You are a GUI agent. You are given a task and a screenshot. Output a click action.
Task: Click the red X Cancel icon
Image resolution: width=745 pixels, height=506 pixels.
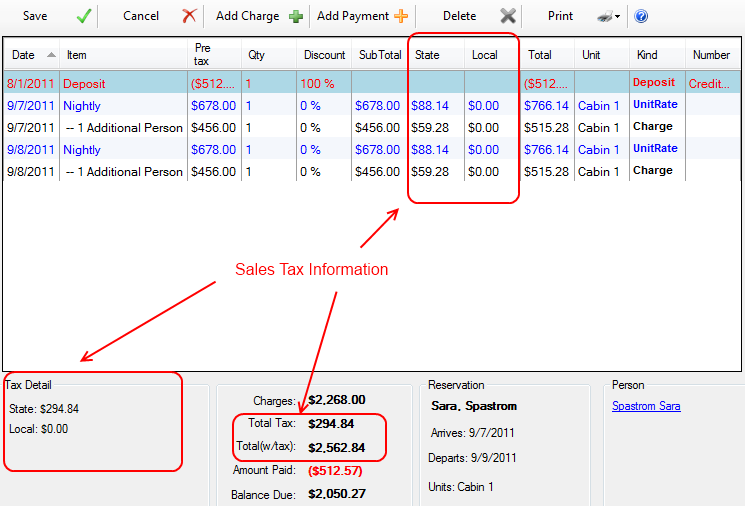pos(189,16)
